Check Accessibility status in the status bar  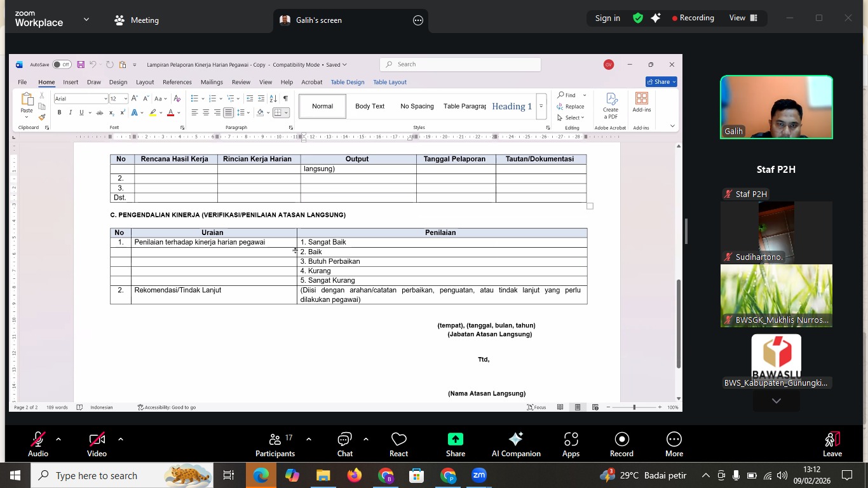tap(168, 407)
